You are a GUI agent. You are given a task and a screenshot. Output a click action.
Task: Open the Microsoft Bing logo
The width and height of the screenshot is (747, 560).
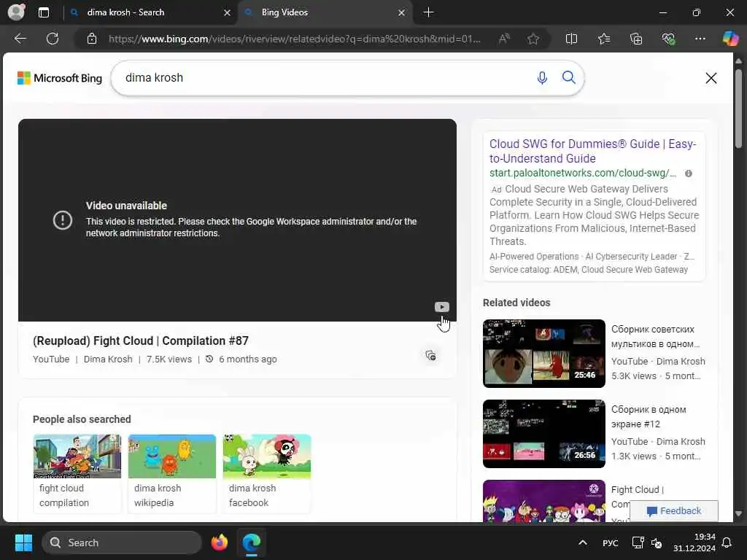(x=60, y=77)
